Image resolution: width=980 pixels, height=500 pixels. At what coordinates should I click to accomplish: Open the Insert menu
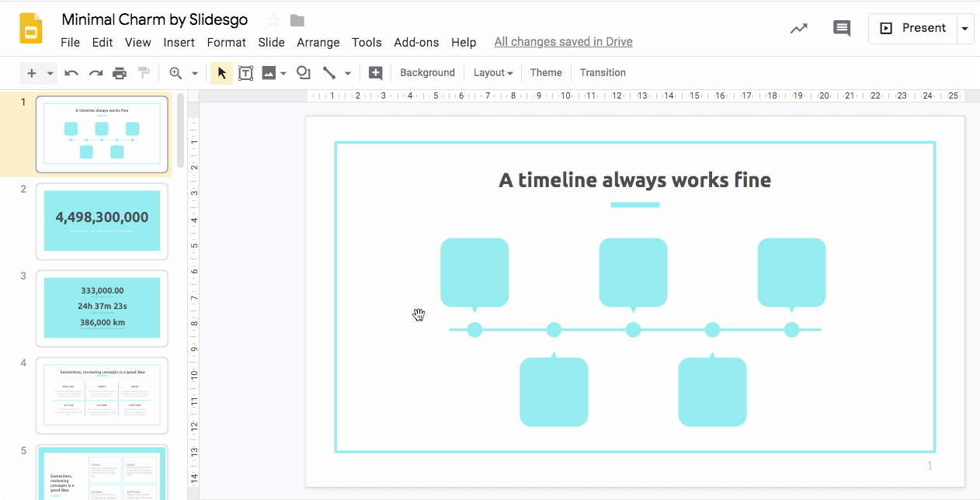[x=179, y=43]
